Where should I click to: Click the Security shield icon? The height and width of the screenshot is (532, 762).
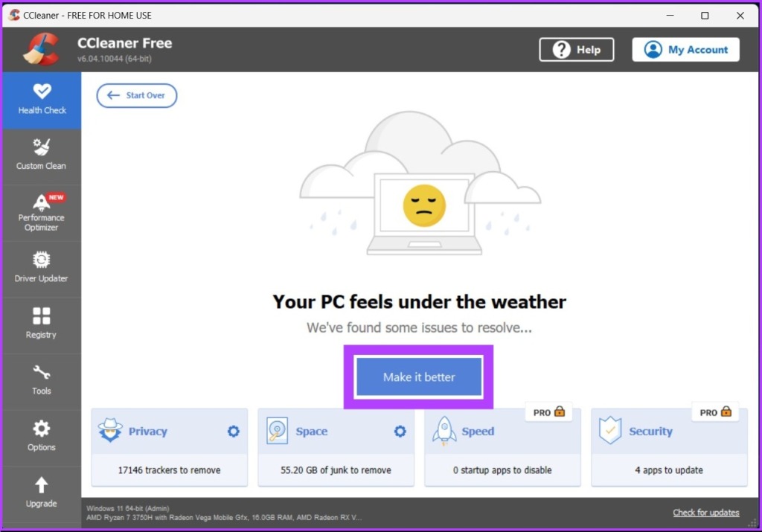[610, 430]
